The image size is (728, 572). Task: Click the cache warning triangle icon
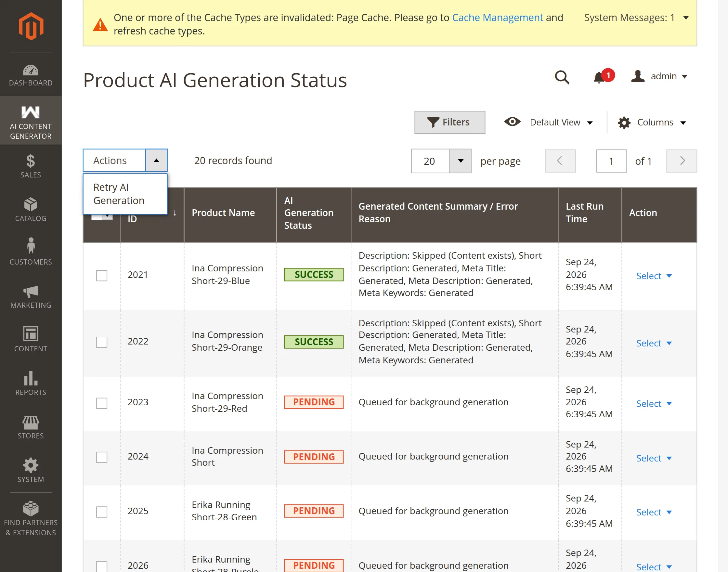[x=100, y=24]
